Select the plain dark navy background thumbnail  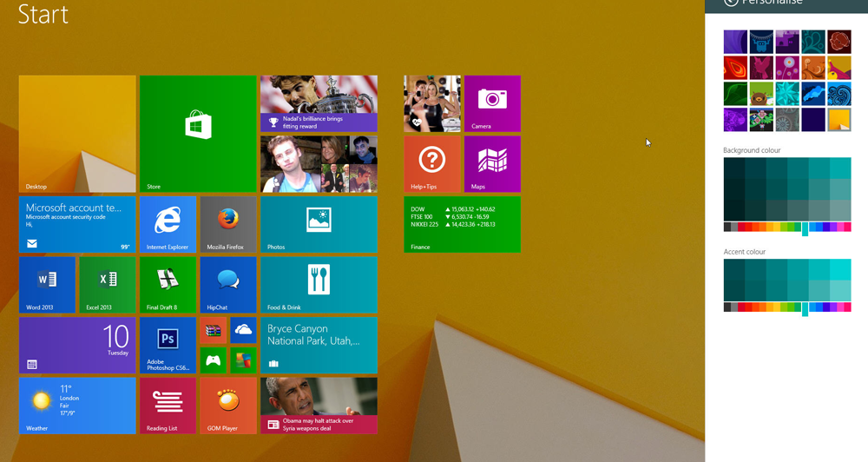pos(813,120)
